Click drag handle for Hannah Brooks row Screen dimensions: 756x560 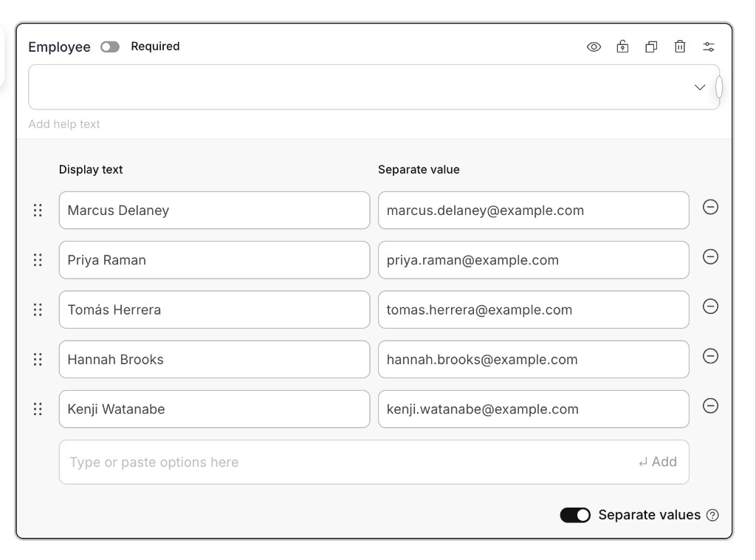click(x=38, y=359)
